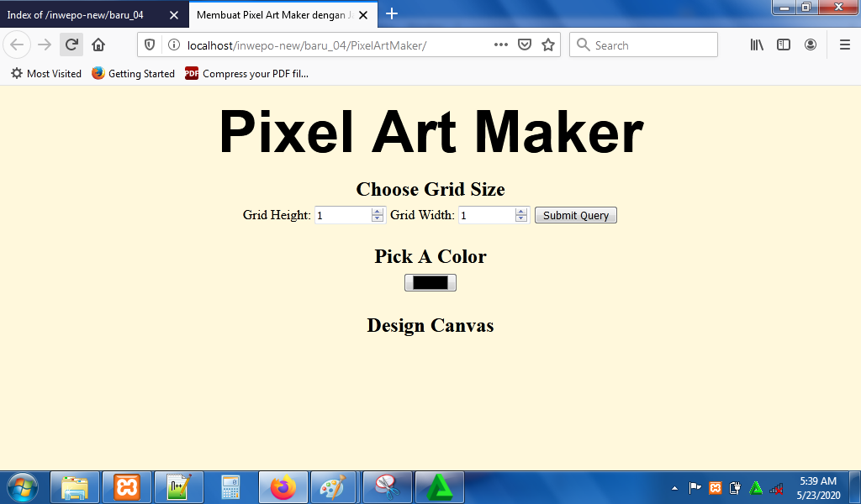The height and width of the screenshot is (504, 861).
Task: Open Windows Explorer from taskbar
Action: (x=75, y=487)
